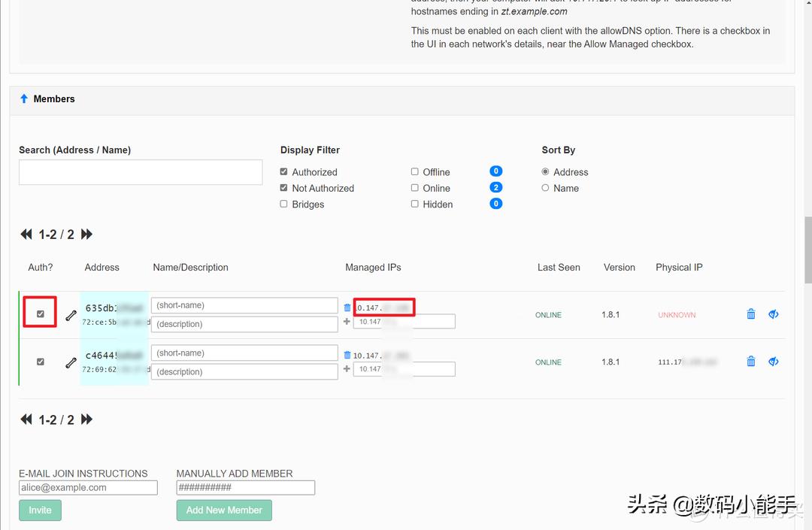
Task: Click the Invite button
Action: click(40, 510)
